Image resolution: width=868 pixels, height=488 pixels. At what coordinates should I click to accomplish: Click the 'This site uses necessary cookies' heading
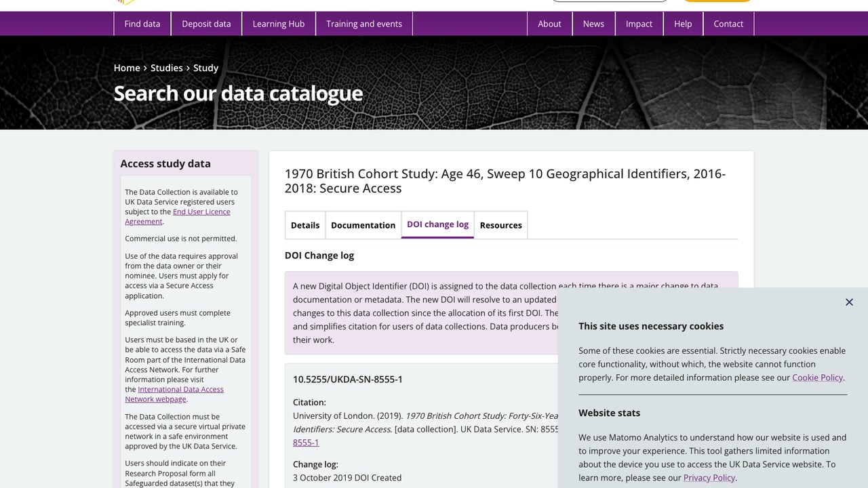651,326
